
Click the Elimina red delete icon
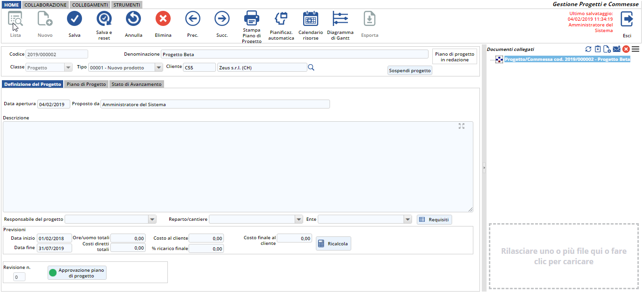pos(163,19)
